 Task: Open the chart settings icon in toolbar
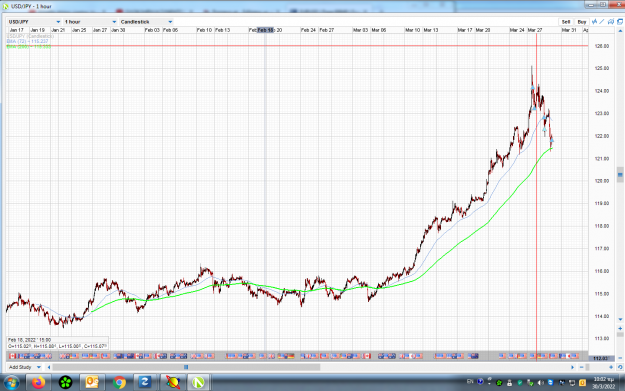tap(611, 22)
